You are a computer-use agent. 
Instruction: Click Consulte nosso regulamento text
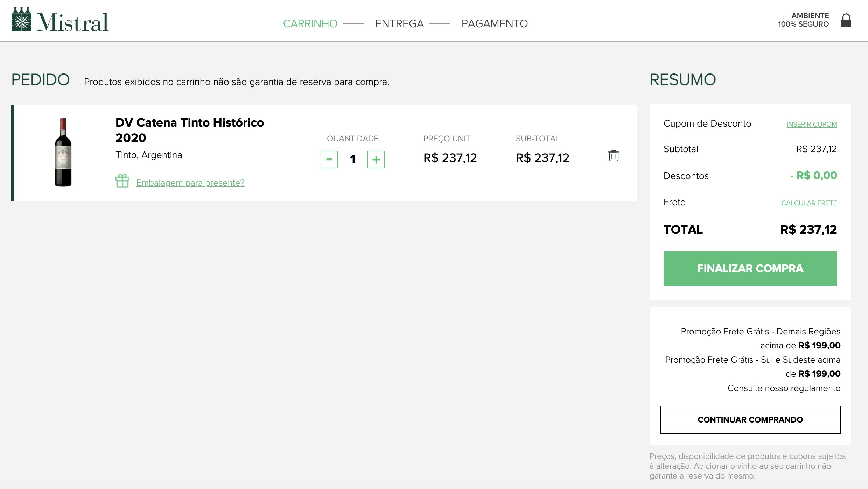[x=784, y=388]
